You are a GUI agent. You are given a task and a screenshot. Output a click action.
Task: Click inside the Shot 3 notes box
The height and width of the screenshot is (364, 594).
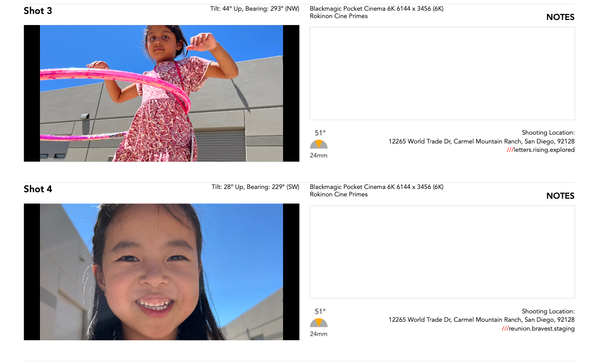pos(442,73)
